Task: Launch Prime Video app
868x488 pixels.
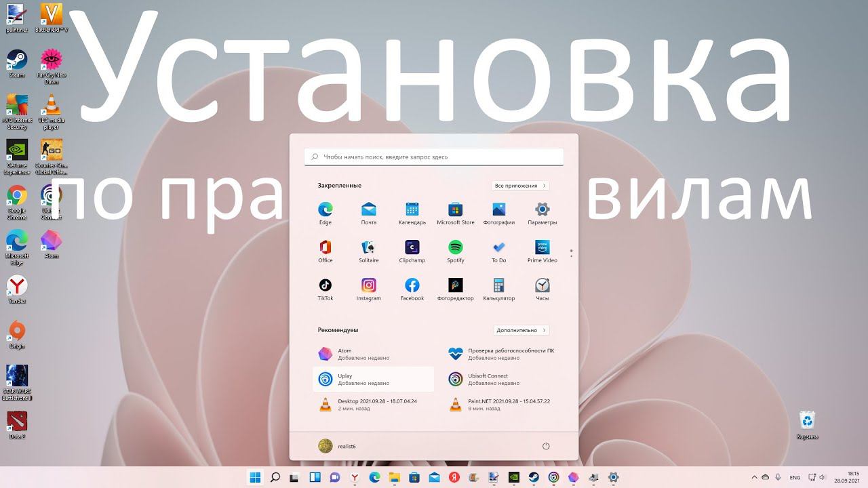Action: (542, 251)
